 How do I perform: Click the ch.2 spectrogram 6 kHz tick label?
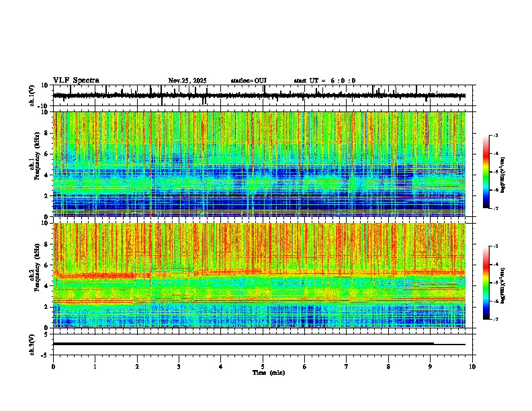47,265
